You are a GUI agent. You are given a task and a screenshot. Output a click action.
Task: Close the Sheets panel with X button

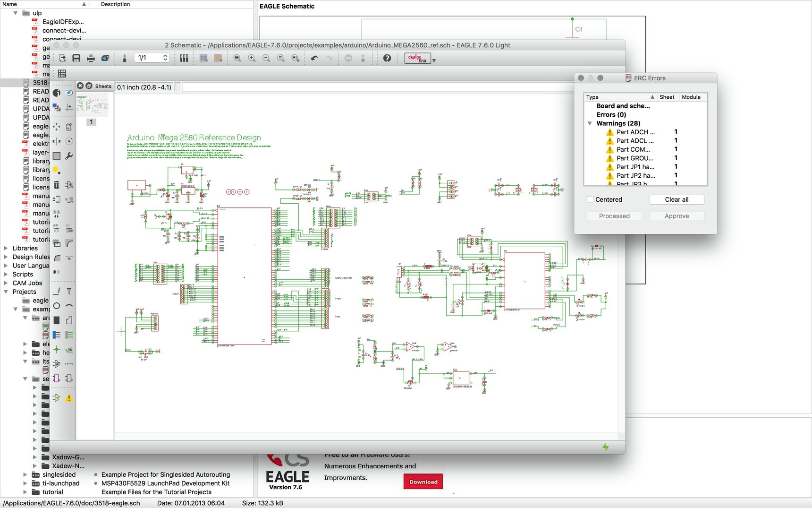click(80, 86)
